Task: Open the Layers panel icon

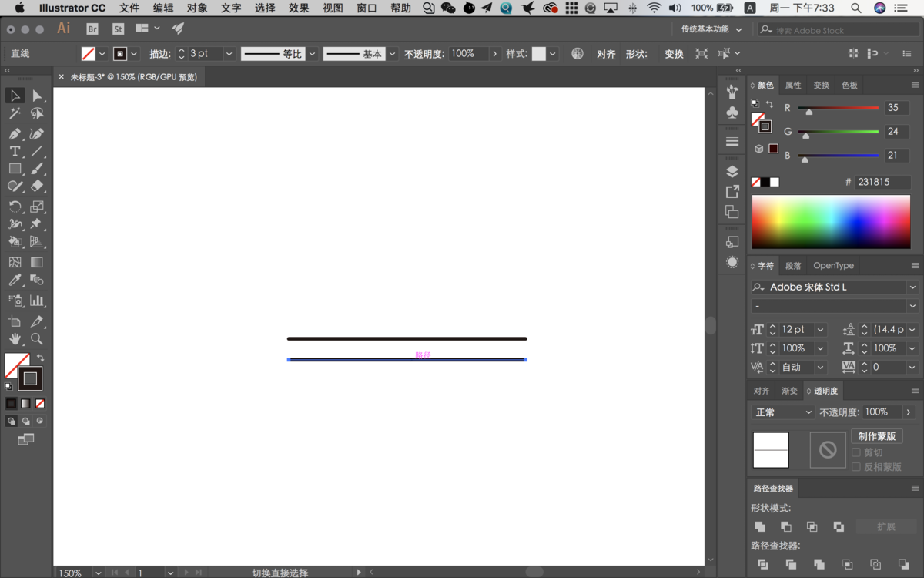Action: point(732,171)
